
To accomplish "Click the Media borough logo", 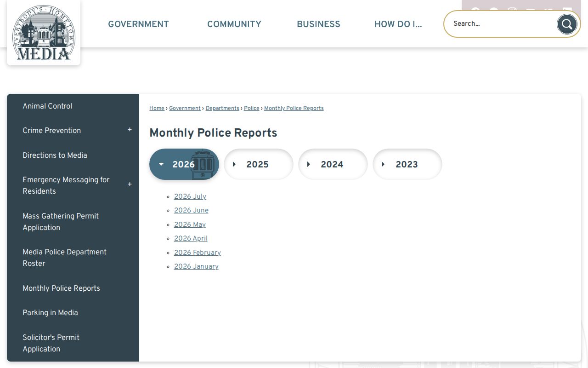I will 44,33.
